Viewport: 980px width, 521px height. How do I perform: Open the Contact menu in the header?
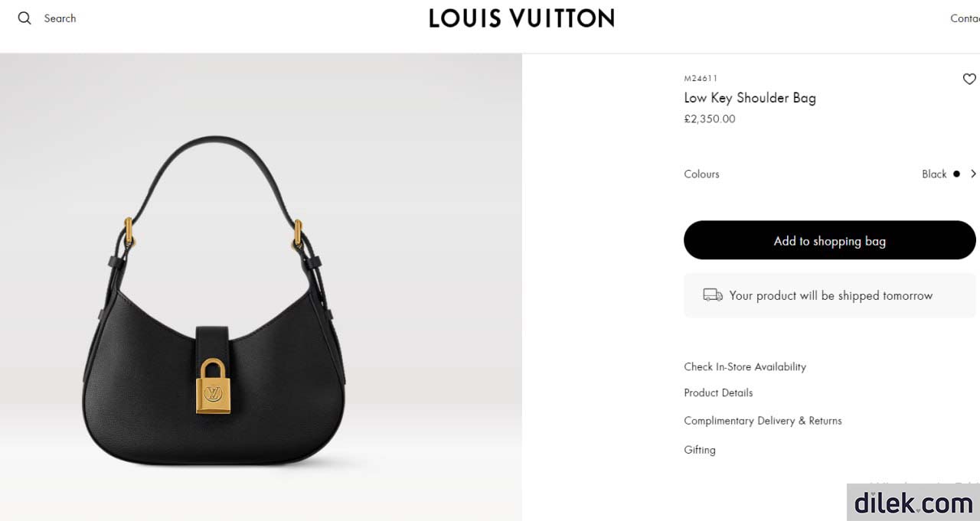point(965,18)
